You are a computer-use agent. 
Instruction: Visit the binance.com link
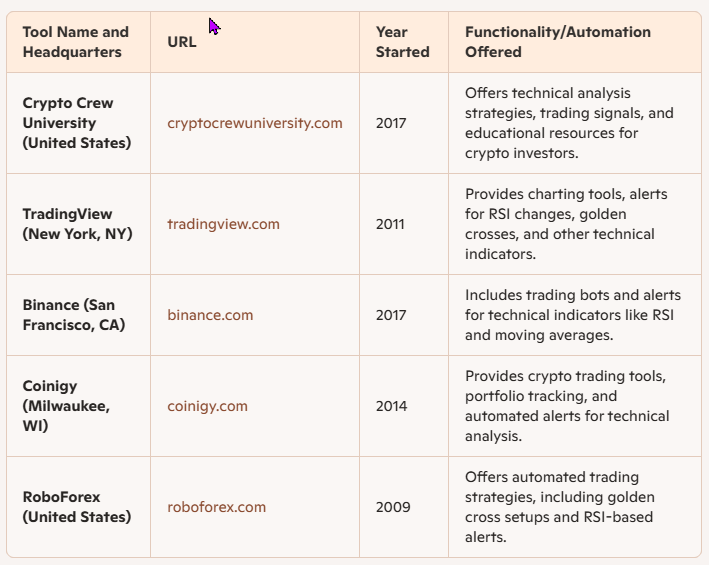(x=210, y=315)
